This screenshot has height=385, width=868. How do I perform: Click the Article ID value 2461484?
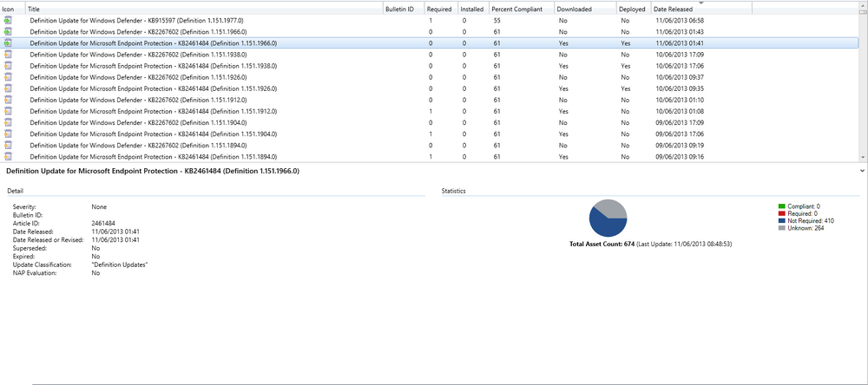(x=103, y=223)
